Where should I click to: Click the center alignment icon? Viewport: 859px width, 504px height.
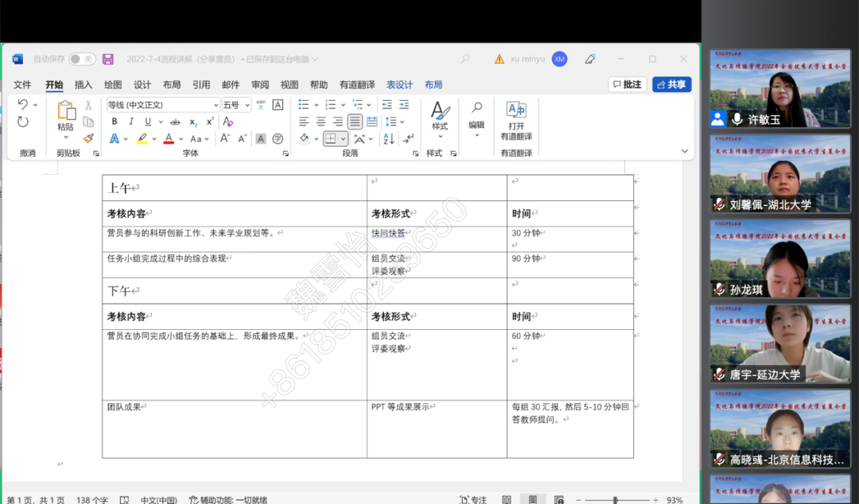tap(321, 122)
